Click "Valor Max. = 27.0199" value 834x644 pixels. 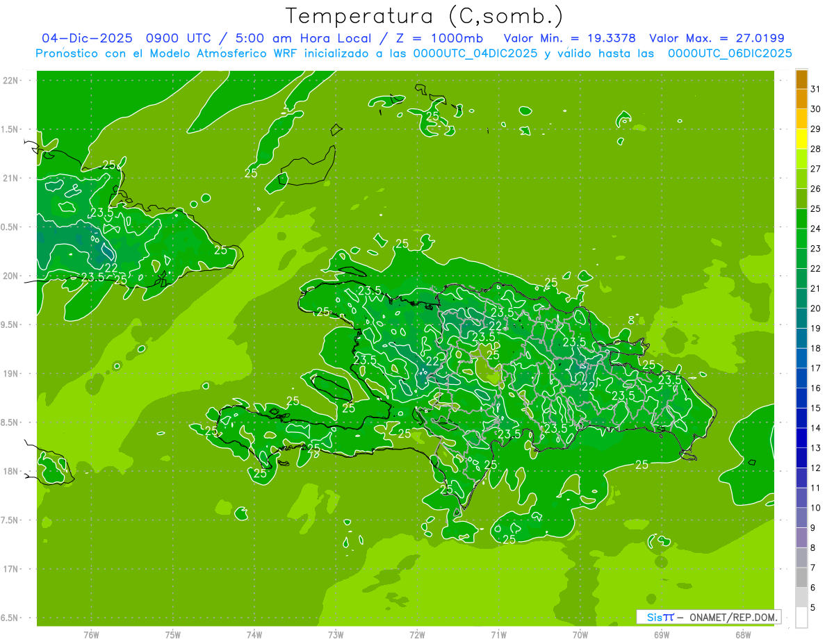(717, 38)
